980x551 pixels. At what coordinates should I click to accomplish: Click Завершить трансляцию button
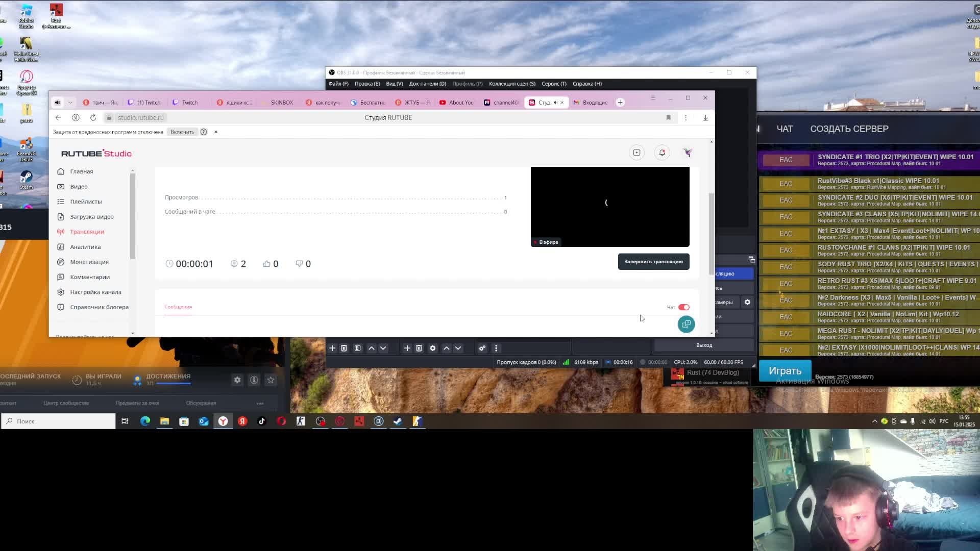pyautogui.click(x=653, y=262)
